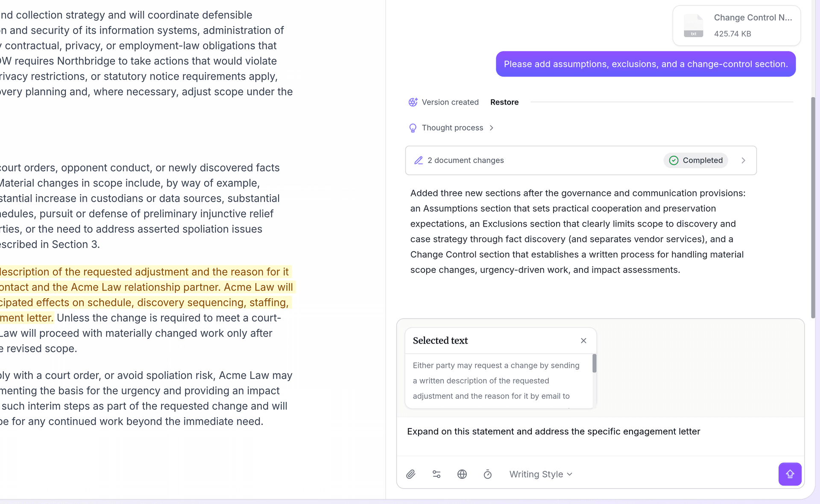The height and width of the screenshot is (504, 820).
Task: Open the Writing Style dropdown
Action: [540, 474]
